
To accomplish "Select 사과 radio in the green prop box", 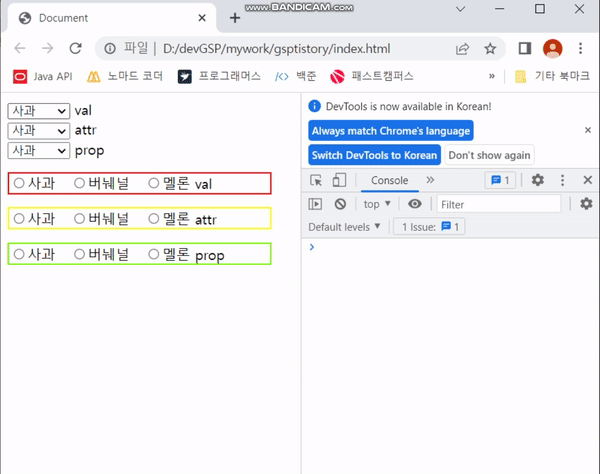I will pyautogui.click(x=19, y=254).
